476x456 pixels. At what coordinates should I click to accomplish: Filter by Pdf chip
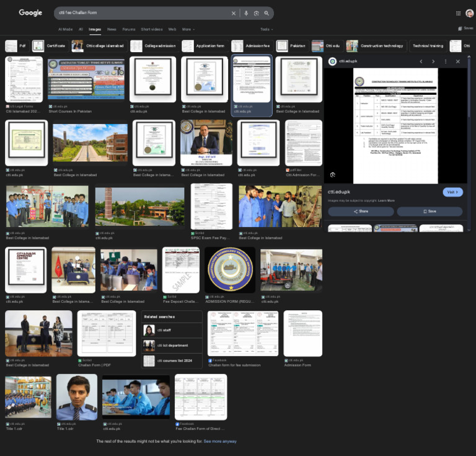click(17, 46)
